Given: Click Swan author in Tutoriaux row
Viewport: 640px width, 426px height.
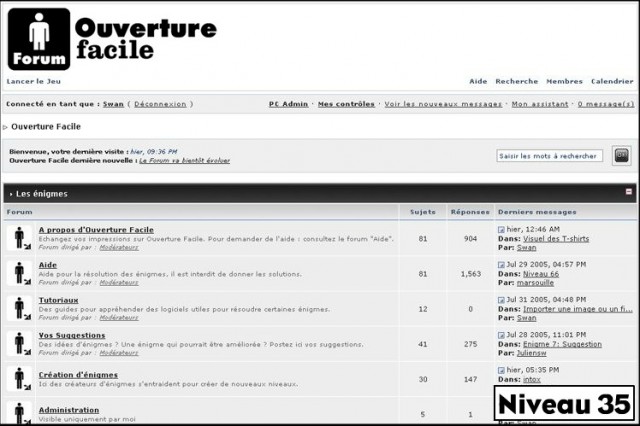Looking at the screenshot, I should 527,318.
